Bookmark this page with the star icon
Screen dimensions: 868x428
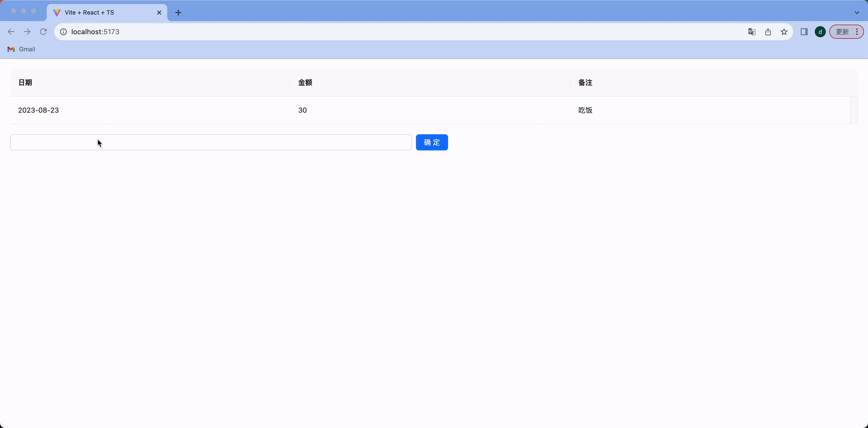coord(784,32)
